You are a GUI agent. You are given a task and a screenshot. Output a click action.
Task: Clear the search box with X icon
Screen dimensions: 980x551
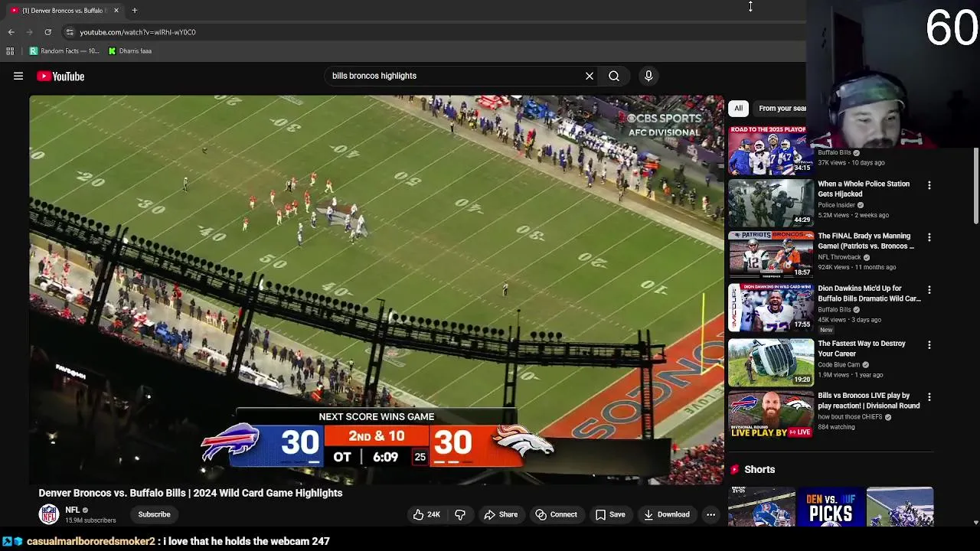[x=590, y=76]
